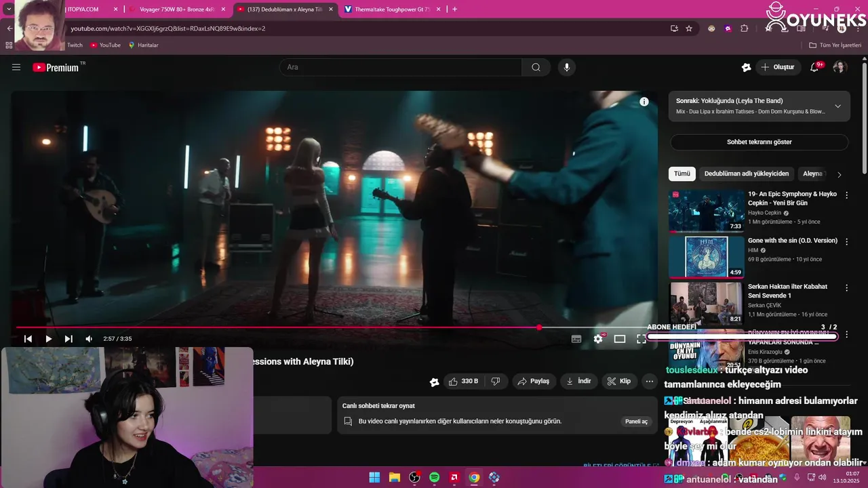Start voice search with the microphone
868x488 pixels.
coord(567,67)
